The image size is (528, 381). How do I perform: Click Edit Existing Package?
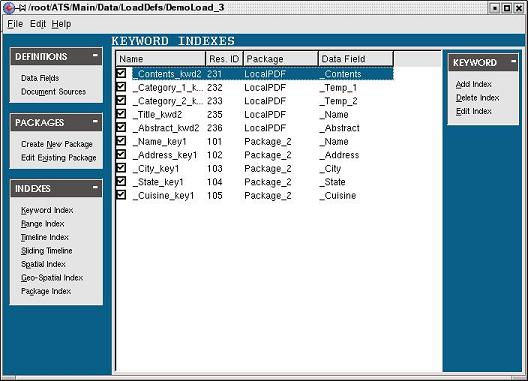(59, 158)
